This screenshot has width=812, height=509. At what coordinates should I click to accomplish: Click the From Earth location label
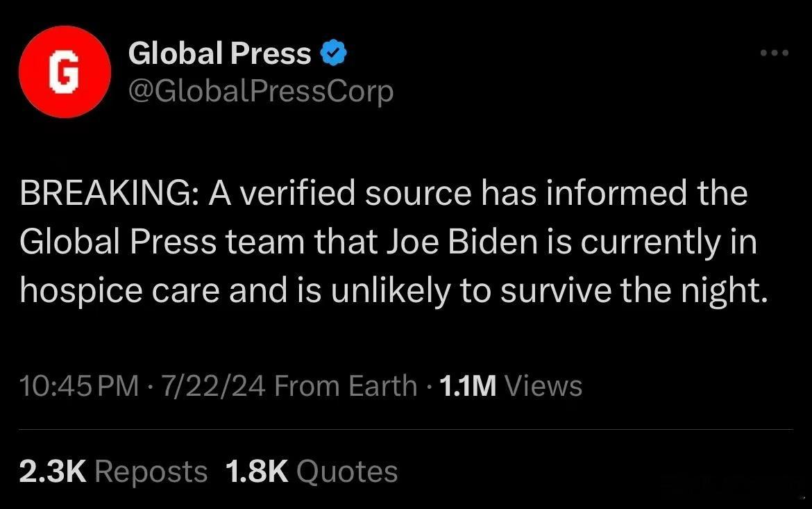click(x=346, y=385)
